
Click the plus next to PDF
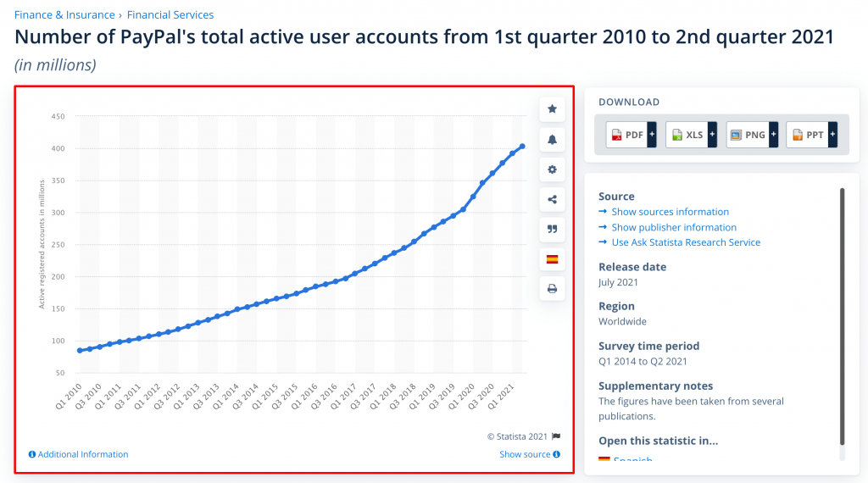point(652,135)
